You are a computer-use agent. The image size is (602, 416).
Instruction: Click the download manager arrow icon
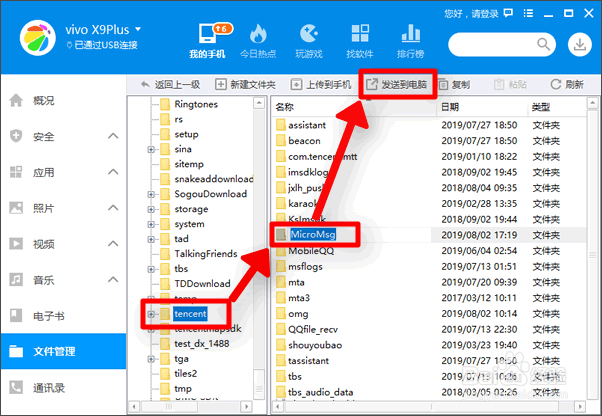579,45
